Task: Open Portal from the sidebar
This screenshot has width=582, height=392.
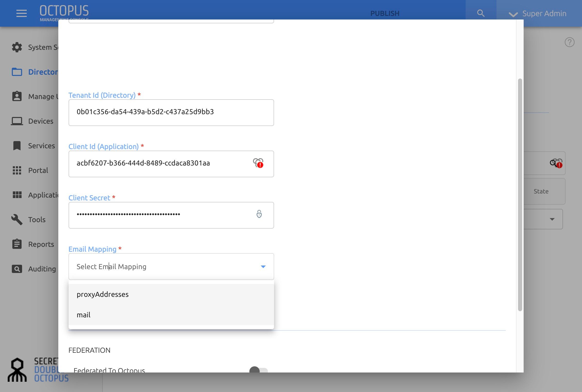Action: coord(38,170)
